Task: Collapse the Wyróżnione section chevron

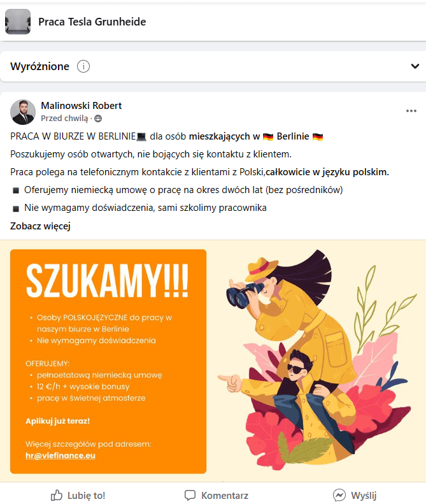Action: pos(415,66)
